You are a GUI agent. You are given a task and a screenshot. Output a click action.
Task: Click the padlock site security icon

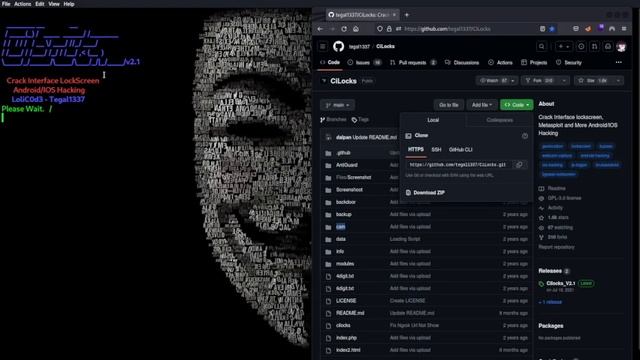[x=389, y=29]
